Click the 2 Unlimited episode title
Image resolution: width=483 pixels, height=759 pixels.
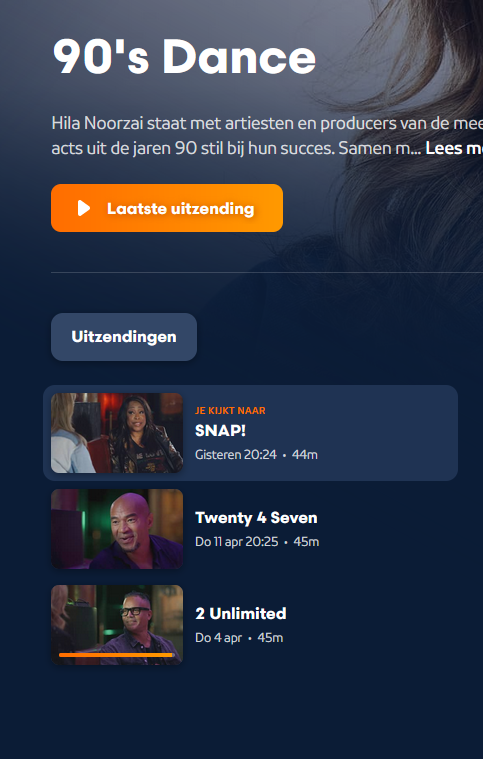[x=241, y=613]
